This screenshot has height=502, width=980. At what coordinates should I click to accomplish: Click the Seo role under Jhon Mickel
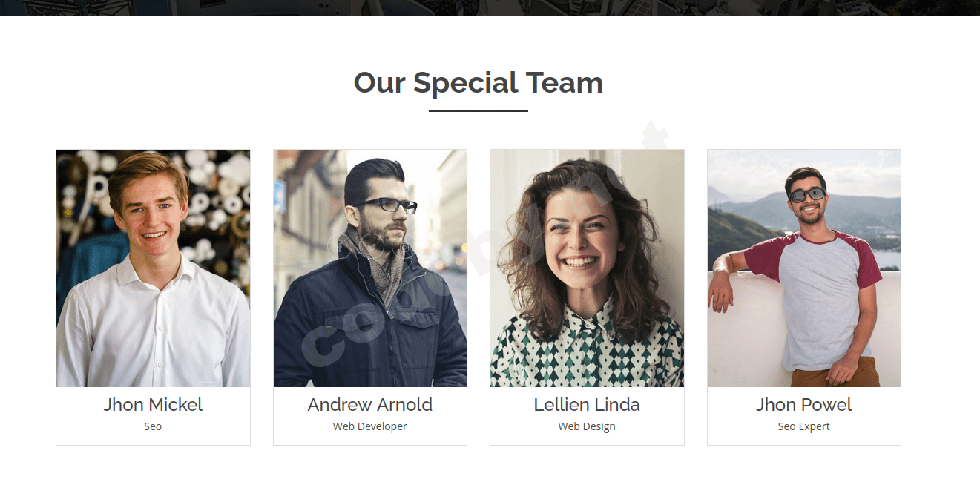coord(153,426)
